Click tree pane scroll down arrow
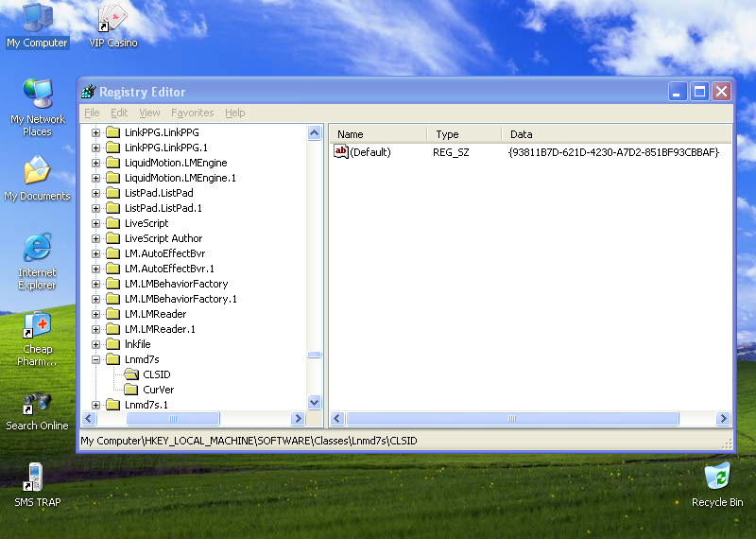 click(x=315, y=402)
